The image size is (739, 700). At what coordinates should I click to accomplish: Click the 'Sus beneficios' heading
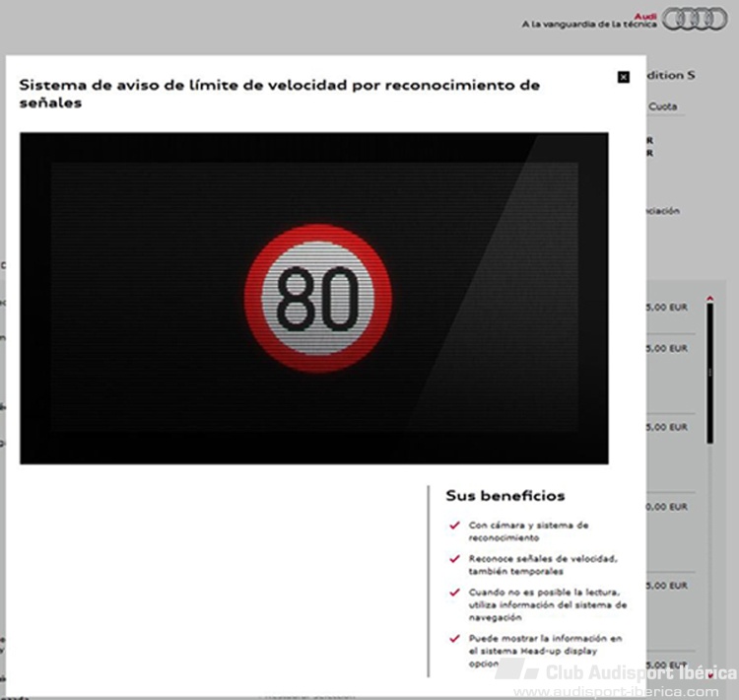[x=504, y=496]
